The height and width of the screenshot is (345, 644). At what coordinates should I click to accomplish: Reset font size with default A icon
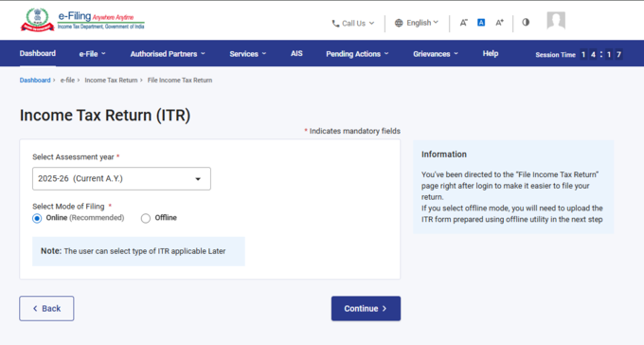click(481, 23)
